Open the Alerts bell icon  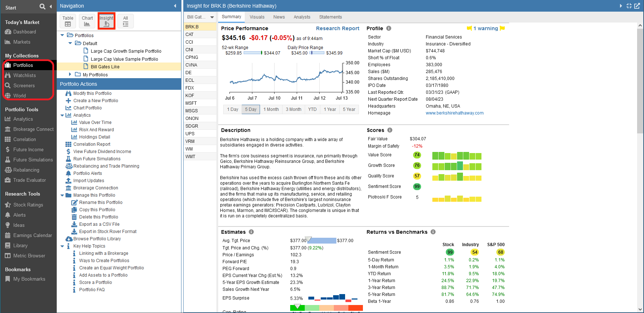pyautogui.click(x=8, y=215)
